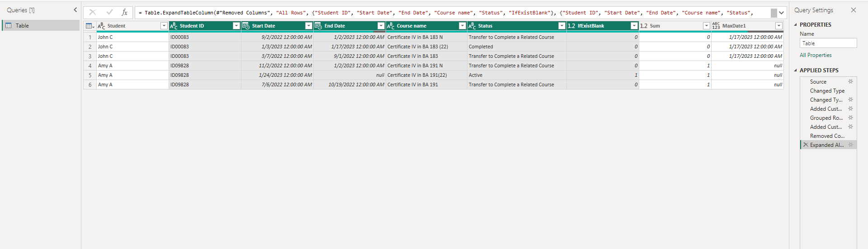Click the query Name input field
This screenshot has height=249, width=868.
[x=828, y=43]
